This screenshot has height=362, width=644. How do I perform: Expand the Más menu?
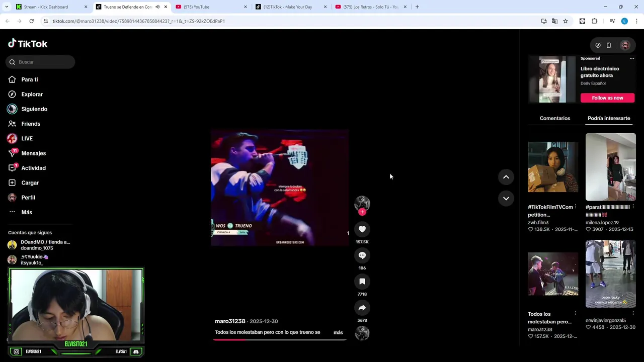click(x=27, y=212)
